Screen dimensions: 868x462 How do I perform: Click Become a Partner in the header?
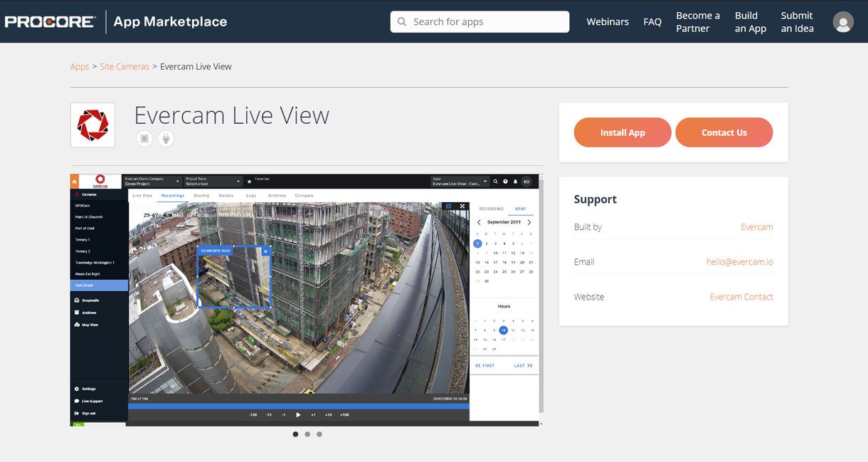[698, 22]
